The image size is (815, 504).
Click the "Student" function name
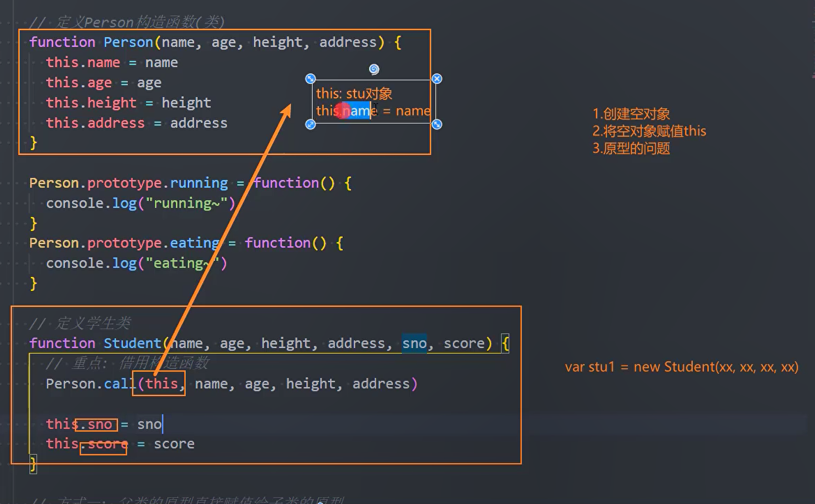click(132, 343)
